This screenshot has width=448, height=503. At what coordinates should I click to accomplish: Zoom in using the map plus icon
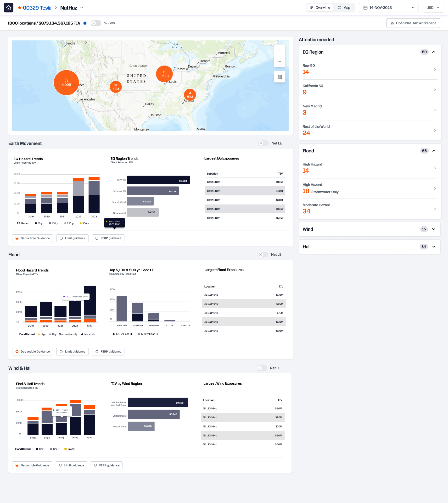click(x=280, y=50)
